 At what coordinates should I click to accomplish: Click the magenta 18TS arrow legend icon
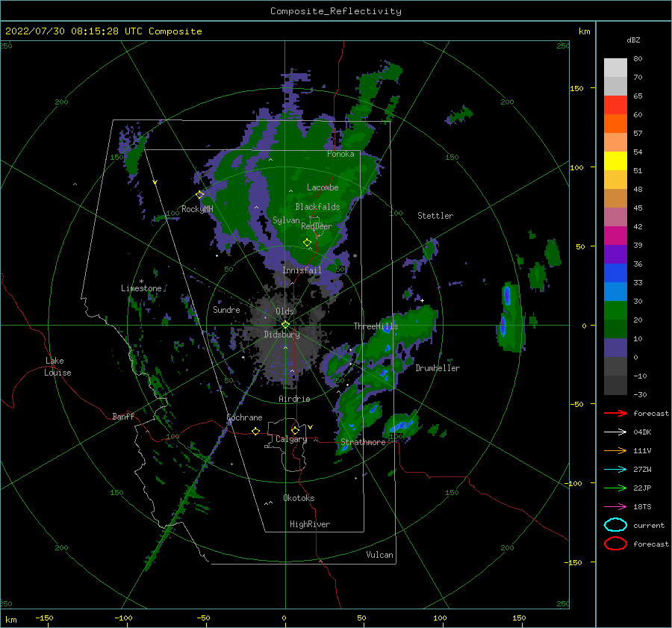click(x=615, y=506)
